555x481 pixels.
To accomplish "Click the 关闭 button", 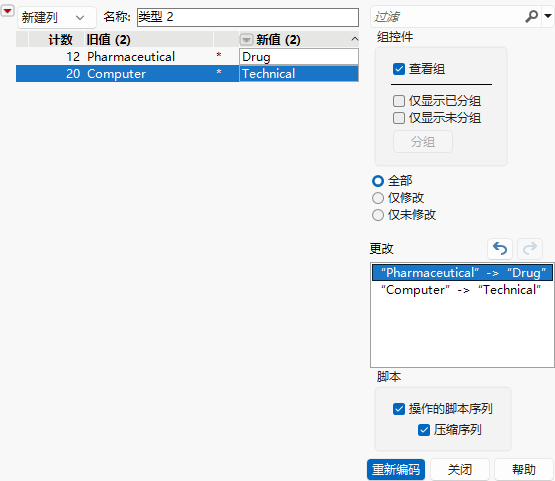I will (x=460, y=470).
